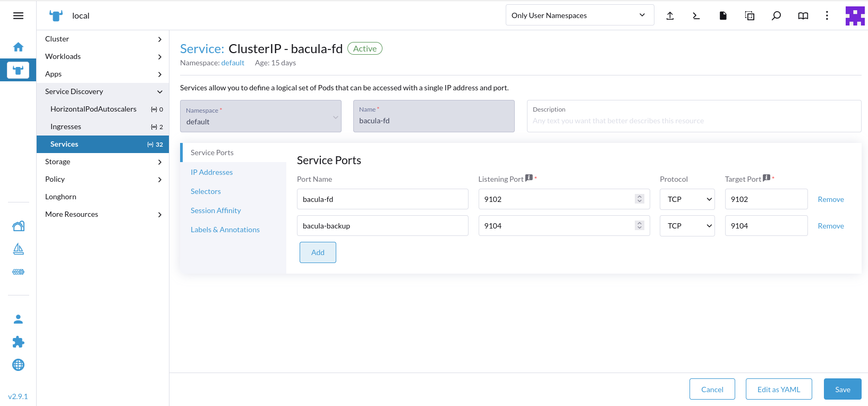Open the Cluster Management house icon
Image resolution: width=868 pixels, height=406 pixels.
click(18, 226)
